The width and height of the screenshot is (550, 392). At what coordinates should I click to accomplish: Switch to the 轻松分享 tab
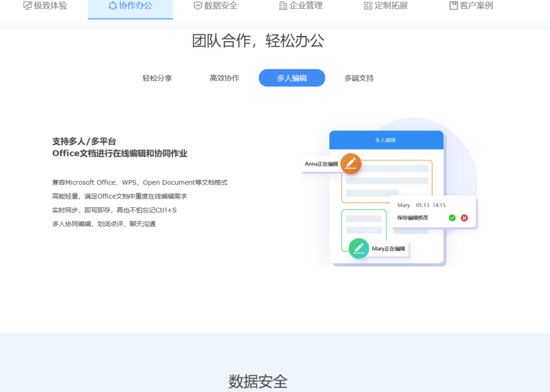[x=157, y=78]
